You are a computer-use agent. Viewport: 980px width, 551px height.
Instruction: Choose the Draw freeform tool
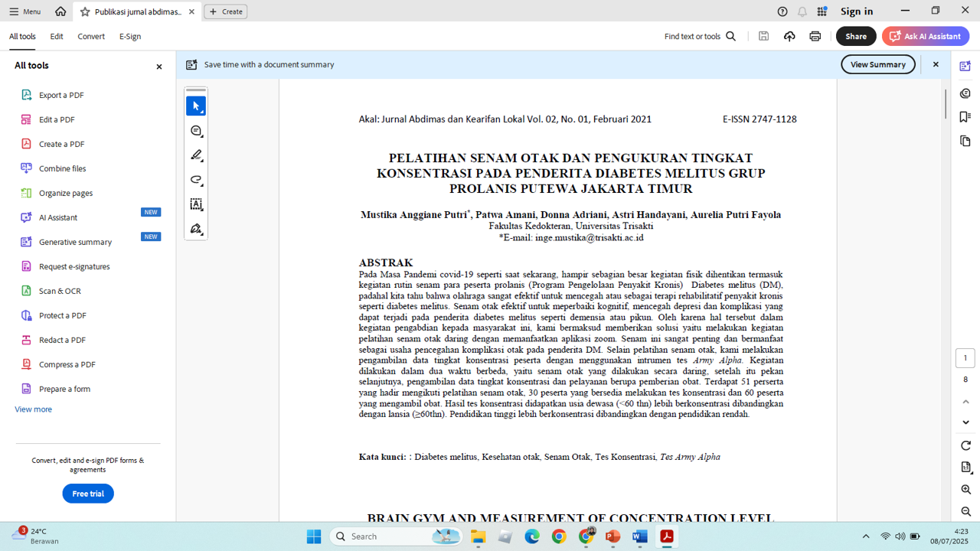click(x=196, y=180)
